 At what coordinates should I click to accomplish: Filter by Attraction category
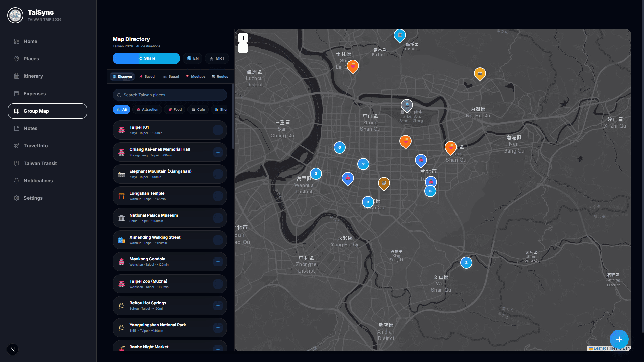[x=147, y=110]
